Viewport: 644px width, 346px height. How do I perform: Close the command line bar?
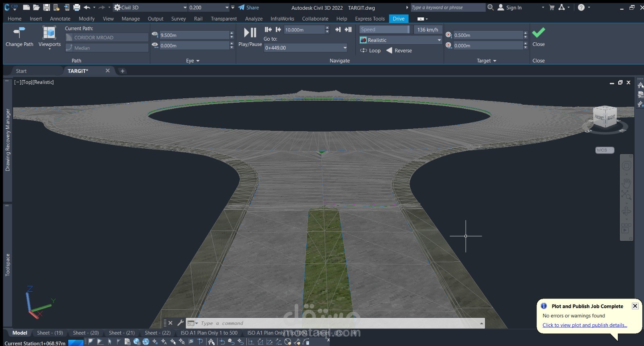tap(170, 323)
